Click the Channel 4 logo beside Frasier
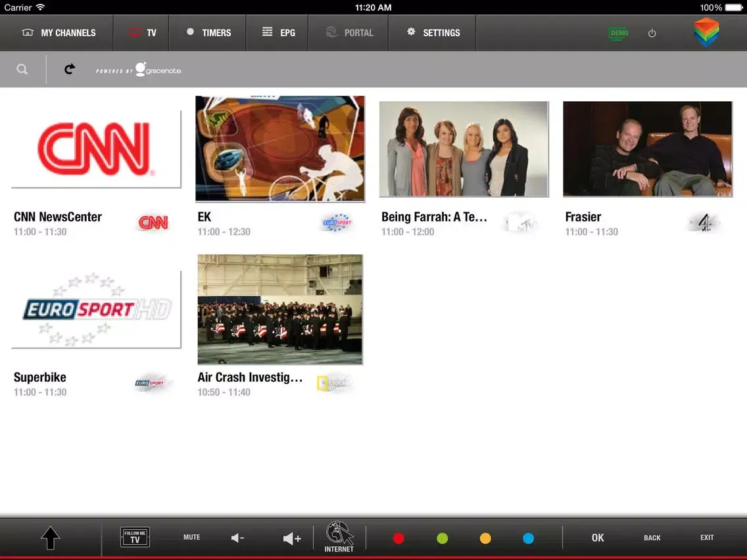 pyautogui.click(x=705, y=222)
